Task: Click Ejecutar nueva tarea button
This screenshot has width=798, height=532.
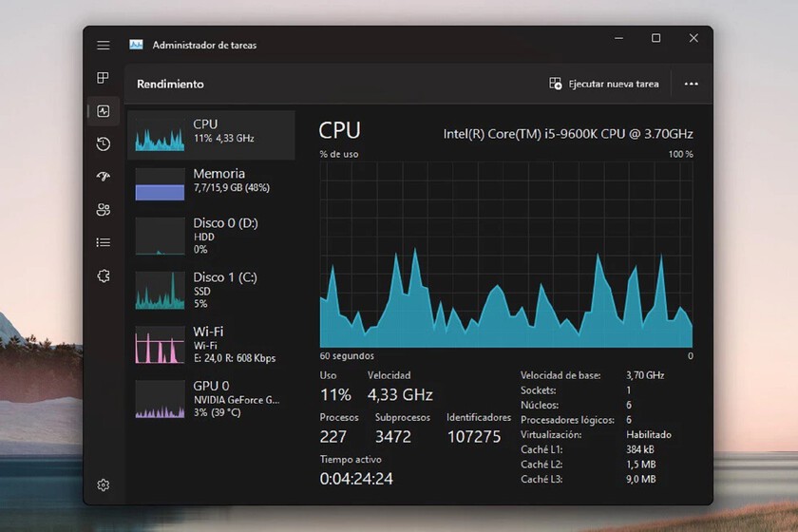Action: tap(604, 84)
